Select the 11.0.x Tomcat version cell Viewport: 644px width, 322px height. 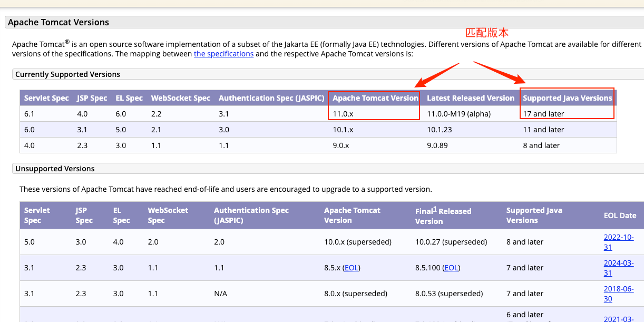[343, 114]
